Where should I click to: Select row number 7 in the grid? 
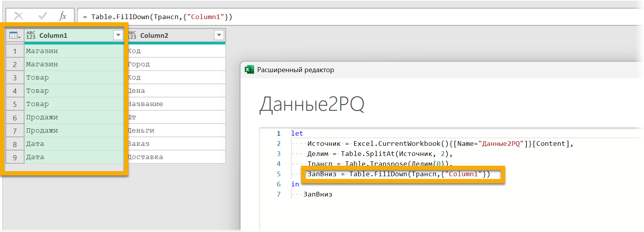[15, 131]
